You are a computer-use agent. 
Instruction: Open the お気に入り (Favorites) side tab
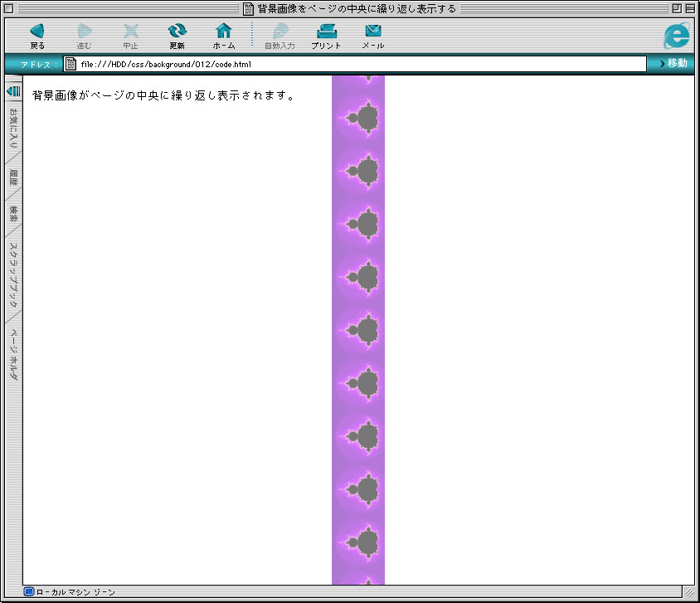click(x=13, y=129)
